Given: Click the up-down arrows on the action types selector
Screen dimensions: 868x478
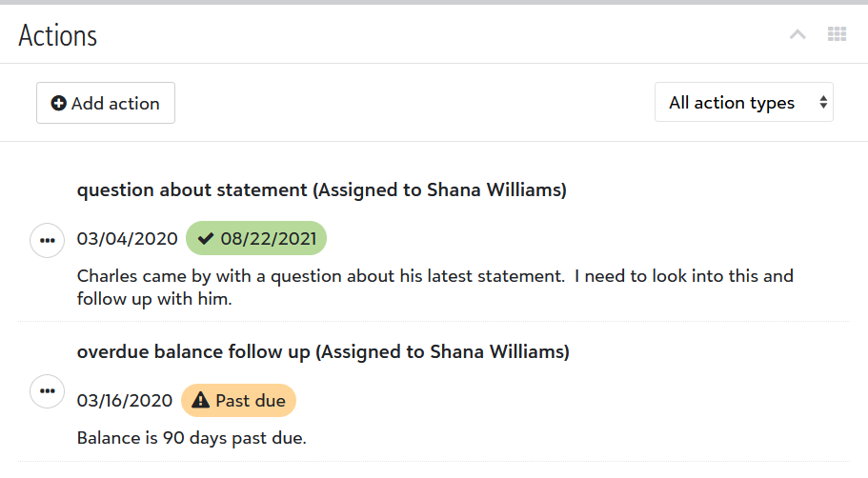Looking at the screenshot, I should click(x=823, y=103).
